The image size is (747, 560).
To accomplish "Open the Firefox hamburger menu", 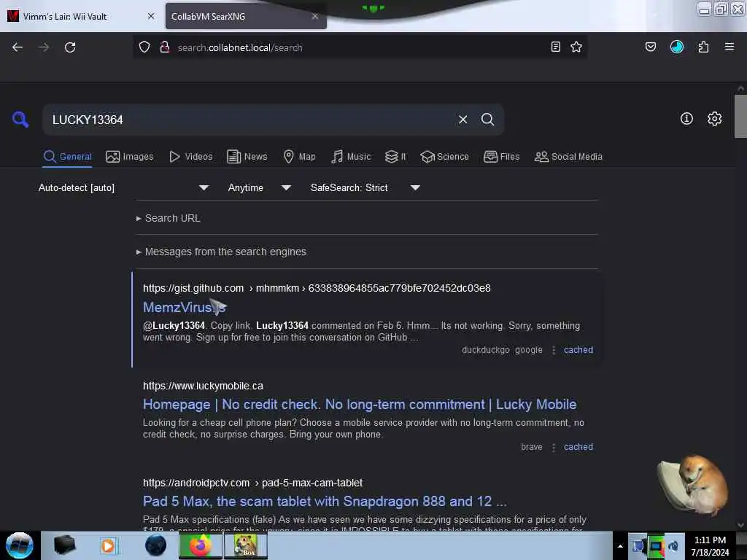I will 729,47.
